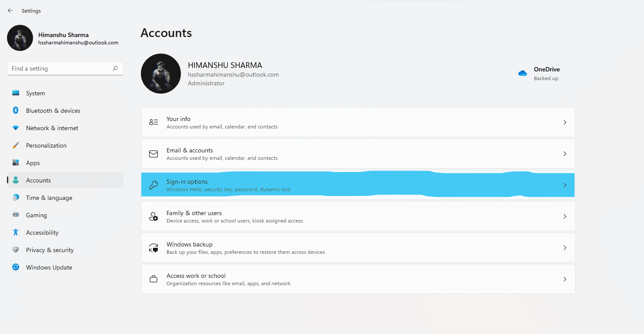Screen dimensions: 644x334
Task: Switch to the System section
Action: (x=35, y=93)
